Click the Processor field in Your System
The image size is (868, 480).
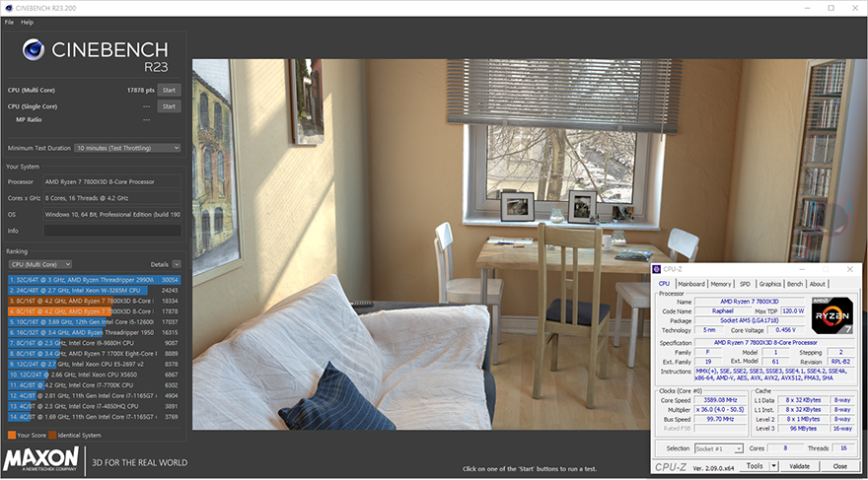(112, 182)
